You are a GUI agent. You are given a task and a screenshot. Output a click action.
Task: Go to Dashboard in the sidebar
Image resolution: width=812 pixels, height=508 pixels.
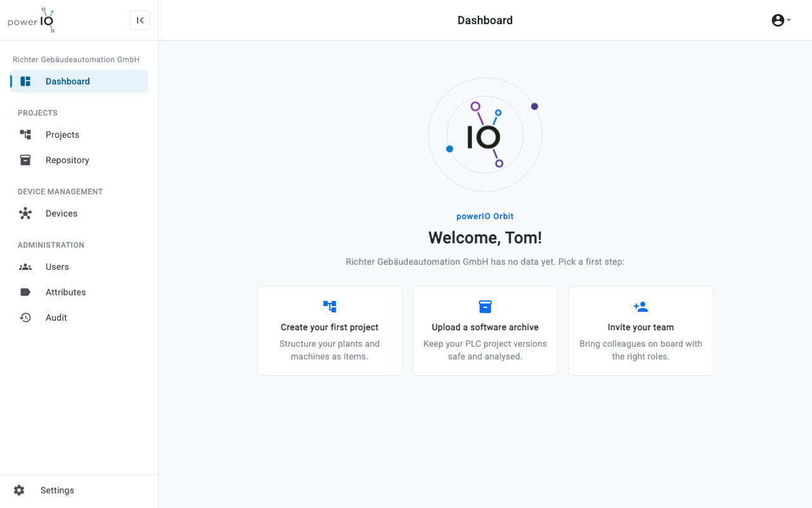click(79, 81)
